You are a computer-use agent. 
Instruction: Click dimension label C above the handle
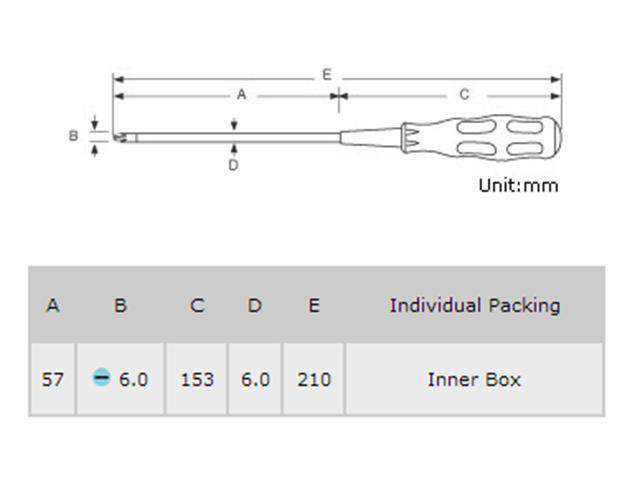click(464, 94)
